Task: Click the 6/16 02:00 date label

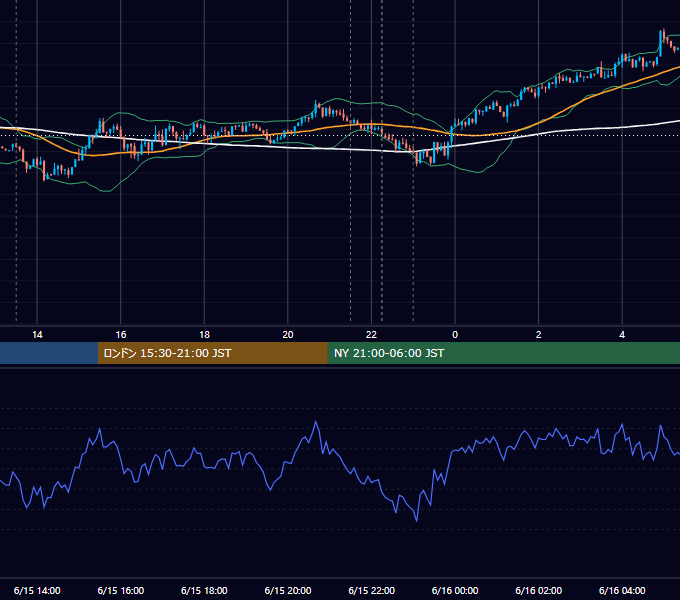Action: (x=539, y=590)
